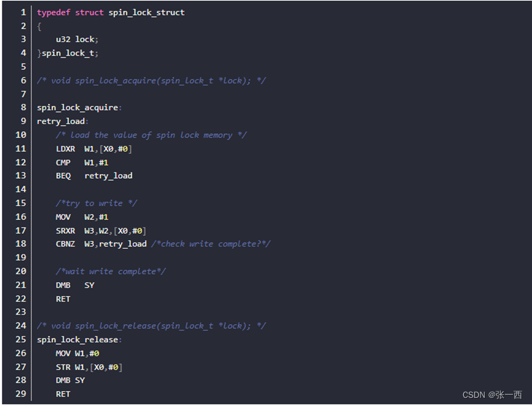Click the spin_lock_release label
This screenshot has height=405, width=532.
click(x=79, y=339)
